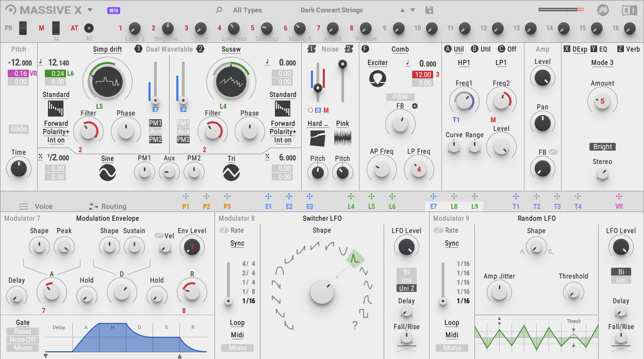Toggle the PM1 routing button of oscillator 1
Screen dimensions: 644x359
(155, 123)
